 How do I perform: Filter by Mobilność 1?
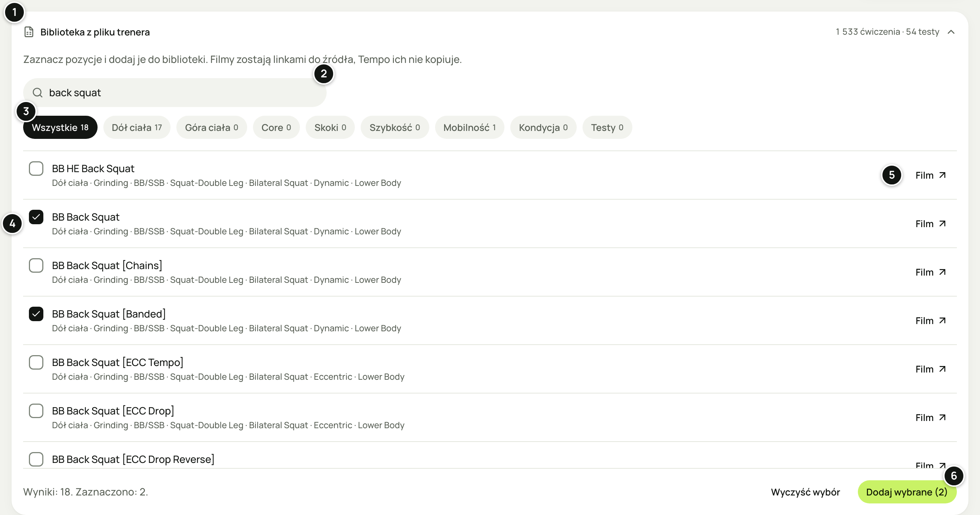click(x=469, y=128)
